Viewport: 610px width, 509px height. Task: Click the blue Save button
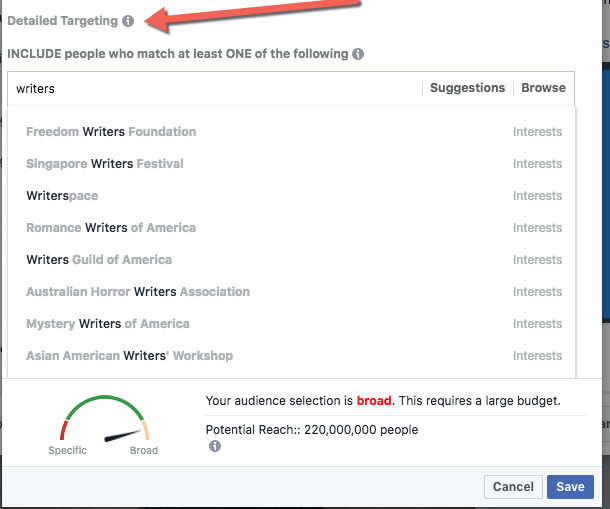tap(570, 486)
